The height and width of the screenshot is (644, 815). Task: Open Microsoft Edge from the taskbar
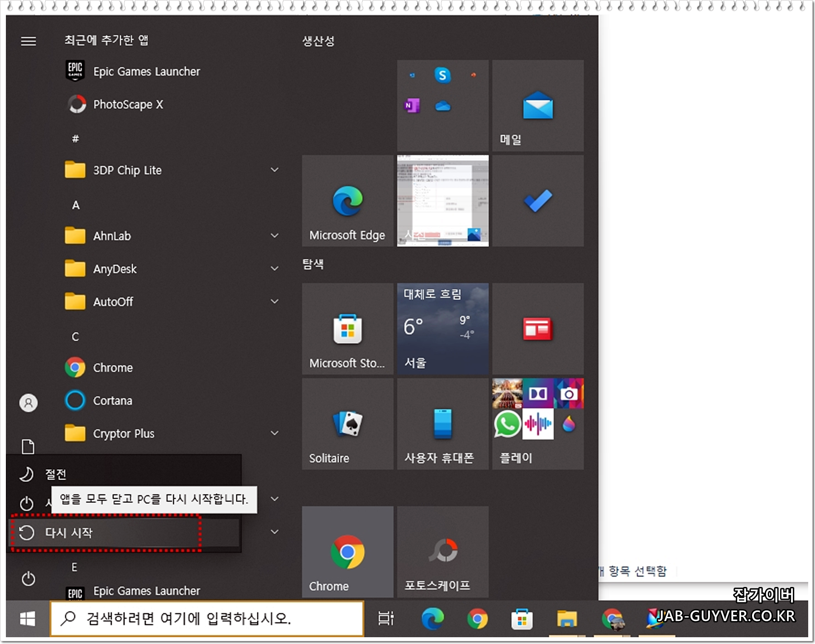coord(432,618)
